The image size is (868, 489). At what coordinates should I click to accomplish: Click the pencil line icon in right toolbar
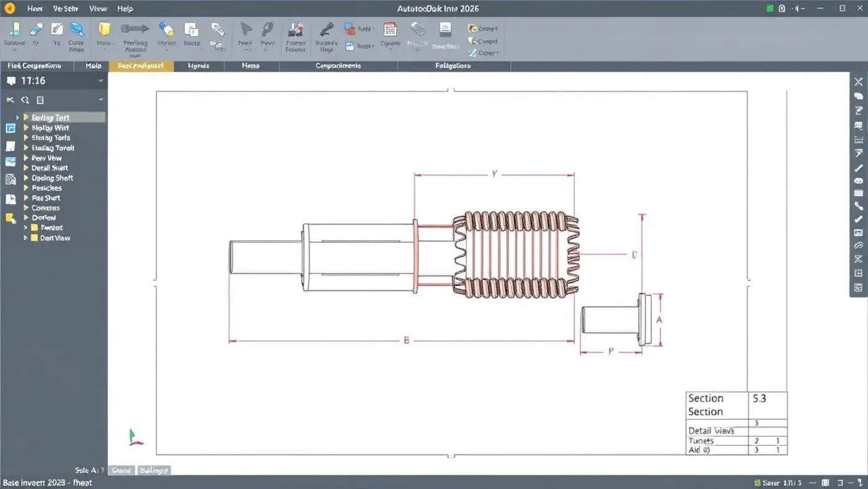point(859,168)
